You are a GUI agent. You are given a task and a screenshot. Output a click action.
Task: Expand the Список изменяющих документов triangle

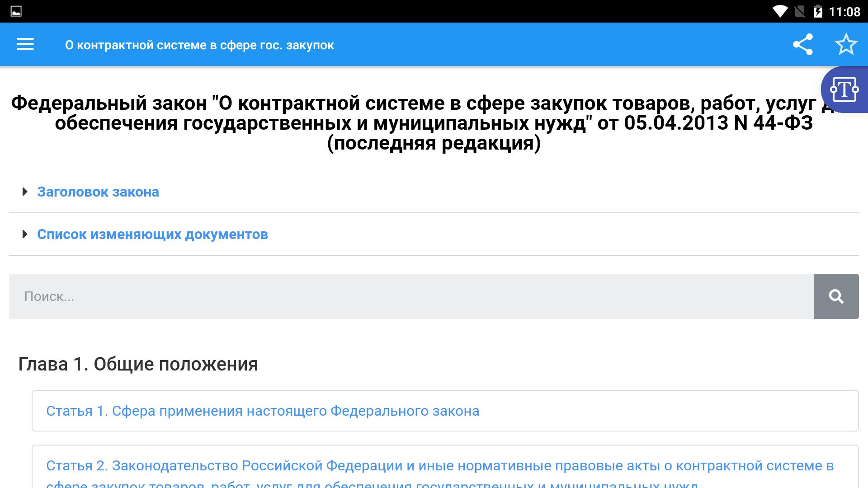coord(25,234)
